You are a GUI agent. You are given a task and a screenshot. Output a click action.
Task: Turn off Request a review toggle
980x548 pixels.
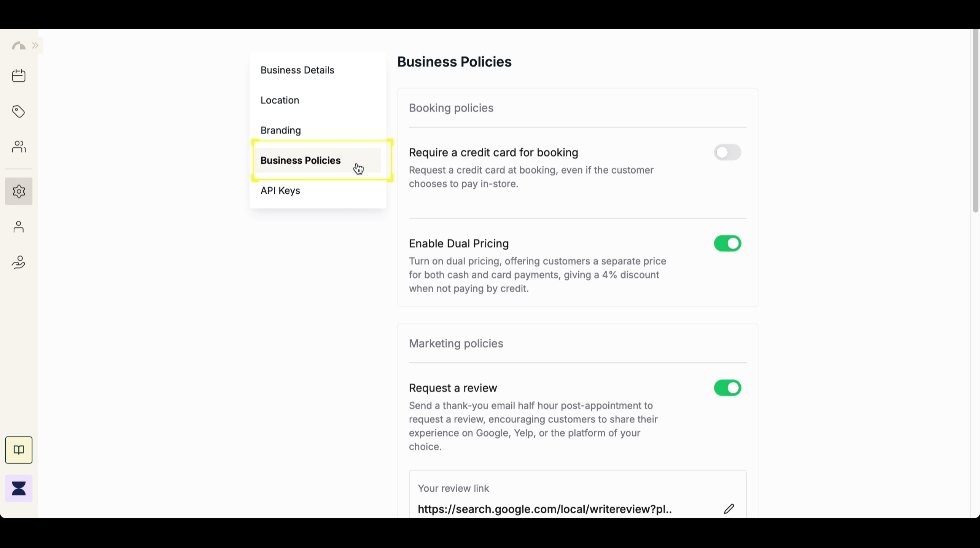(x=727, y=388)
